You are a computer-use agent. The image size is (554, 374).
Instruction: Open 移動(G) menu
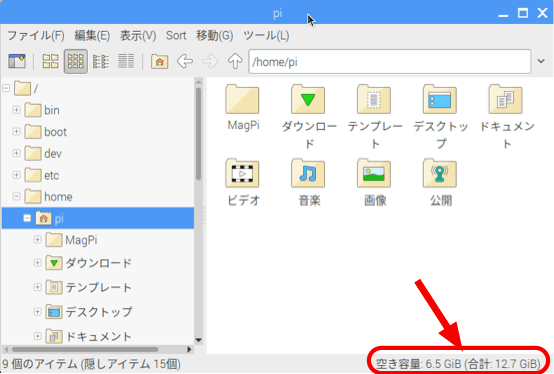pos(214,36)
